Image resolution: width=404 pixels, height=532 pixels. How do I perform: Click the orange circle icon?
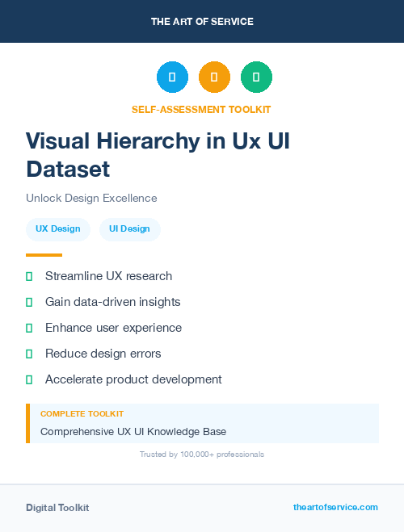pyautogui.click(x=214, y=77)
